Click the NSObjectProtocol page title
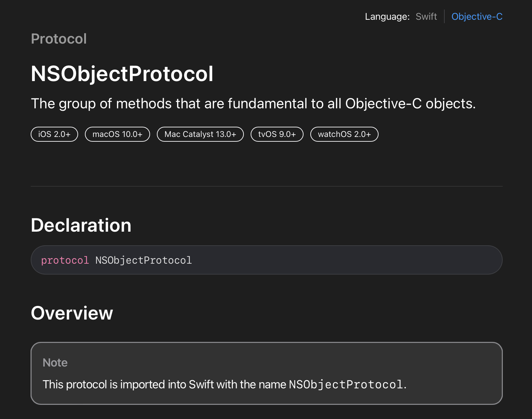This screenshot has width=532, height=419. [x=122, y=74]
